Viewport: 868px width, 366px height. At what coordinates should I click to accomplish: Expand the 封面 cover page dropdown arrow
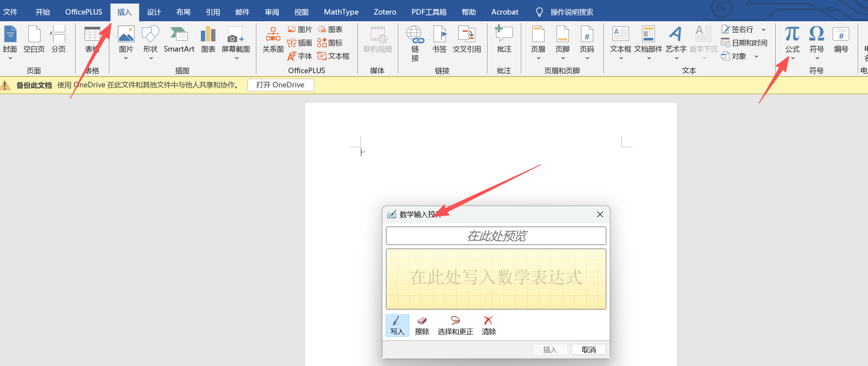coord(10,58)
